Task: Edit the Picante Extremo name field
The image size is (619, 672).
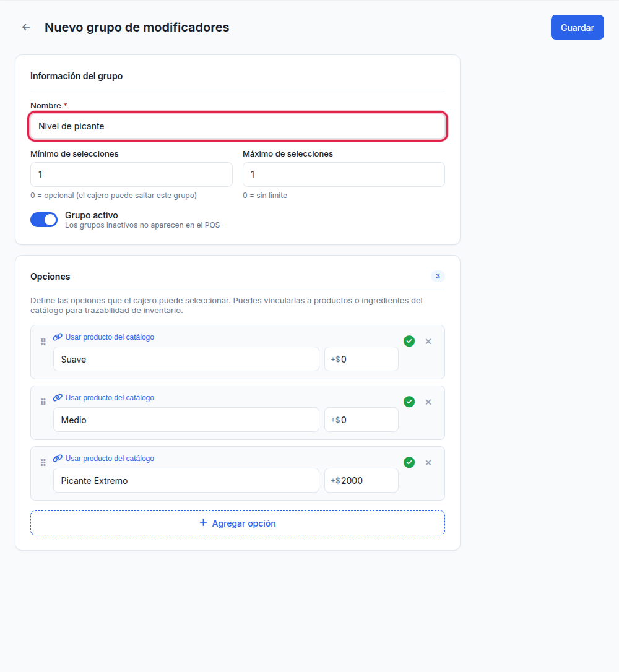Action: click(x=186, y=480)
